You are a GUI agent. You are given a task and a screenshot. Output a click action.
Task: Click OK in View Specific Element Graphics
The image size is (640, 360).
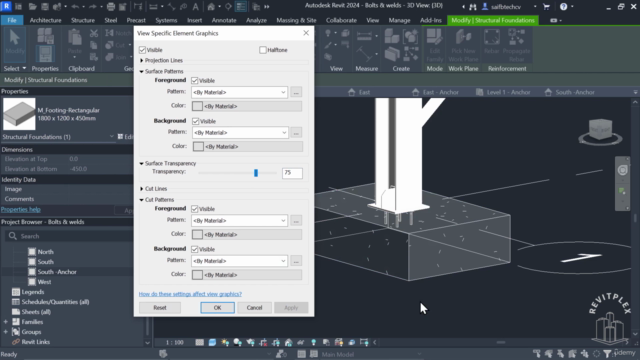pyautogui.click(x=218, y=307)
